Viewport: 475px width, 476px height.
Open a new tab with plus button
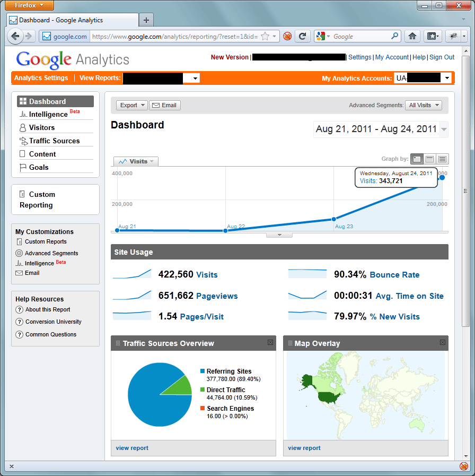click(146, 20)
